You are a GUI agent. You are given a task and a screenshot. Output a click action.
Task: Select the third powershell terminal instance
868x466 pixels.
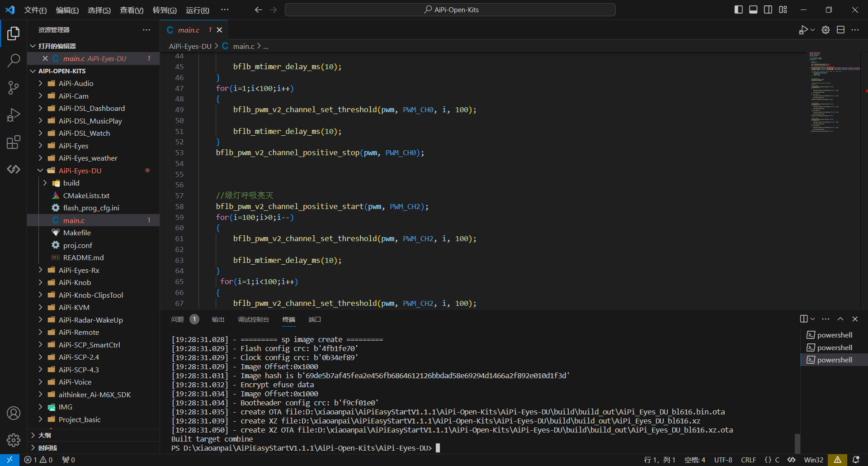[x=834, y=360]
